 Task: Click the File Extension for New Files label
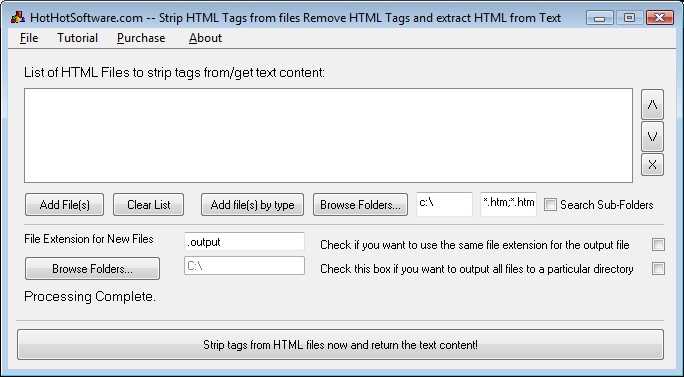(x=89, y=239)
